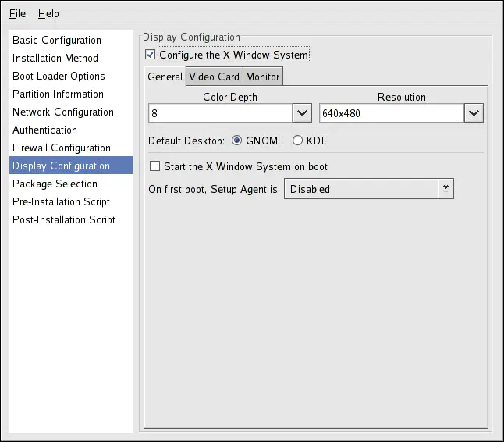Screen dimensions: 504x442
Task: Enable Start the X Window System on boot
Action: click(154, 166)
